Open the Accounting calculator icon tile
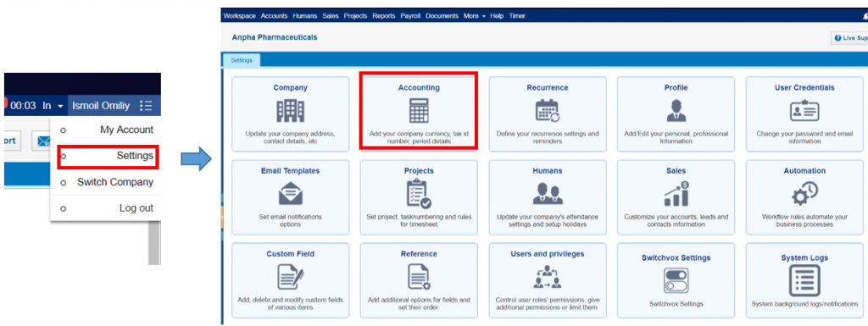This screenshot has width=868, height=326. coord(419,111)
